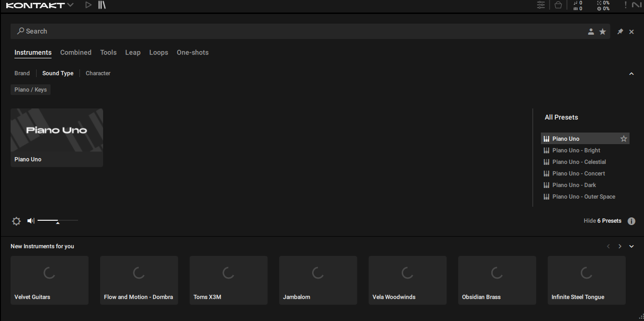
Task: Select the Character filter category
Action: click(98, 73)
